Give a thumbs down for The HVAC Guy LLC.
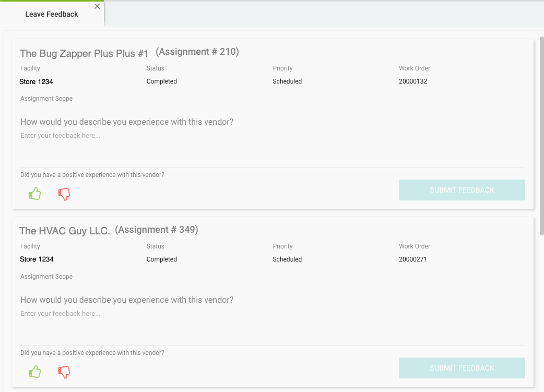Image resolution: width=544 pixels, height=392 pixels. (x=64, y=372)
